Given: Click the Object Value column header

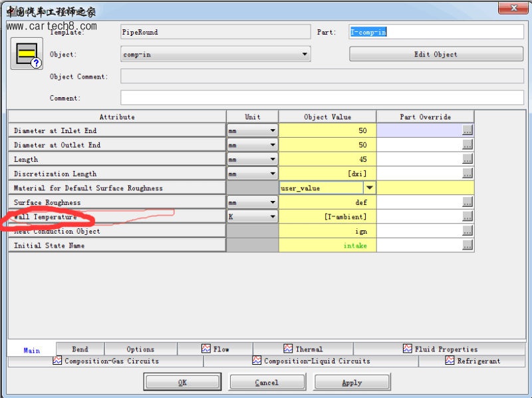Looking at the screenshot, I should (x=327, y=117).
